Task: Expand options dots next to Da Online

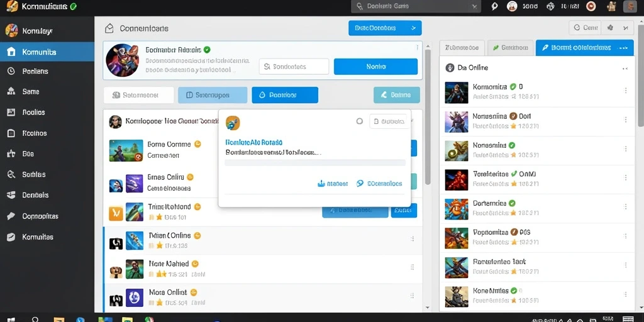Action: (x=625, y=69)
